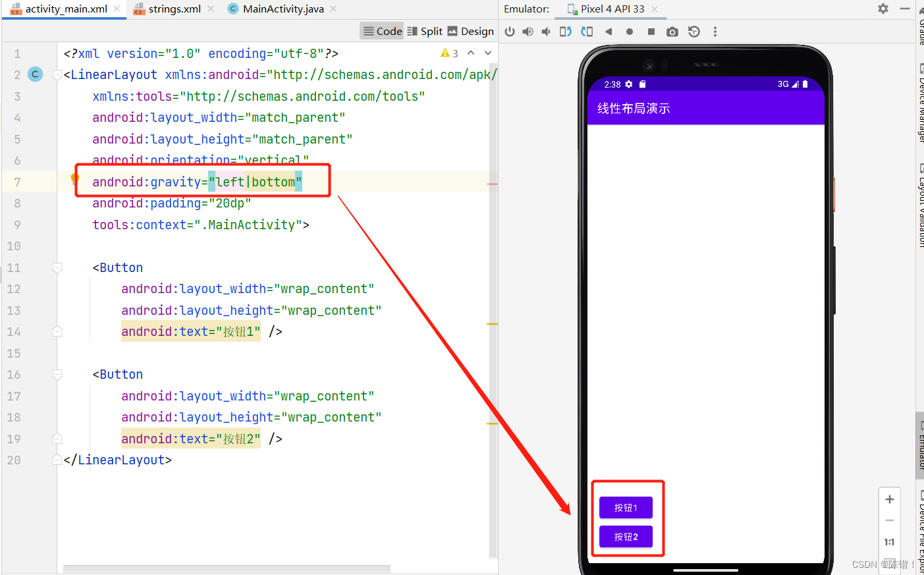Open emulator extended controls three-dot menu
The width and height of the screenshot is (924, 575).
click(715, 32)
